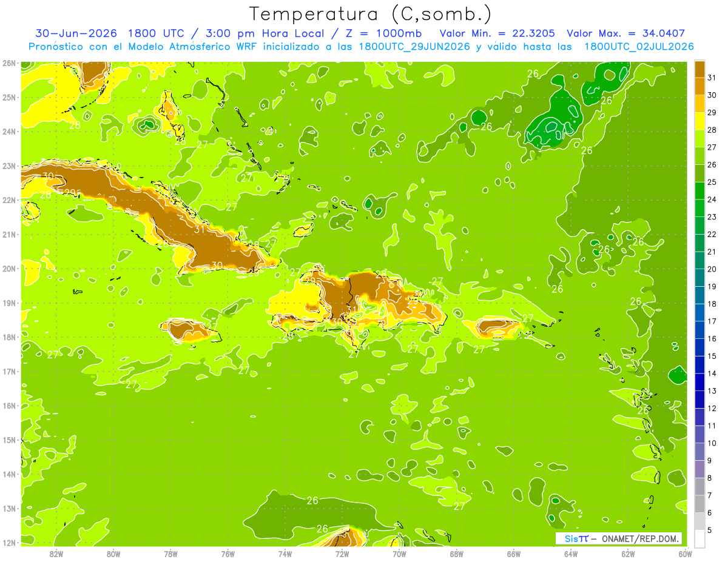The width and height of the screenshot is (728, 562).
Task: Click the "19N" latitude axis label
Action: [x=9, y=303]
